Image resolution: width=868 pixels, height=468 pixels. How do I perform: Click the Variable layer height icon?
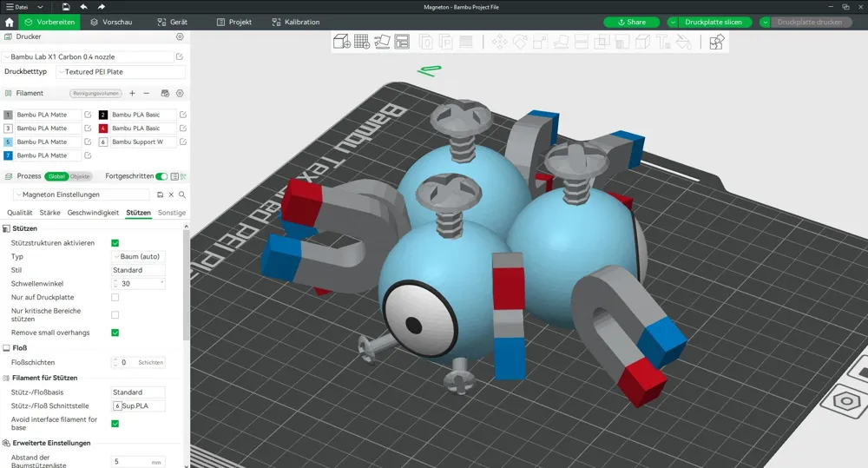coord(466,42)
